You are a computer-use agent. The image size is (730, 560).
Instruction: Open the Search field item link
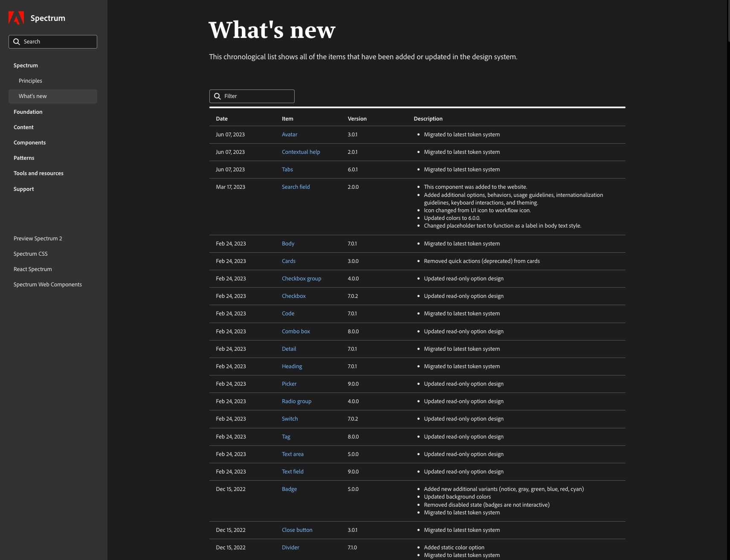point(296,187)
